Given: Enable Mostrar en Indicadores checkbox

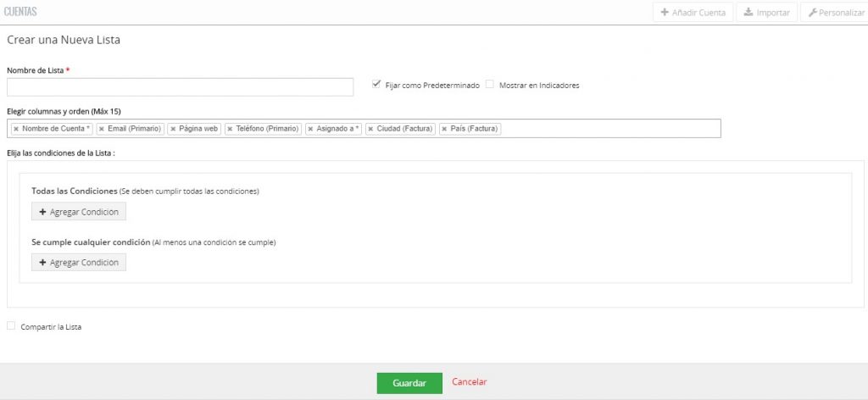Looking at the screenshot, I should pyautogui.click(x=489, y=84).
